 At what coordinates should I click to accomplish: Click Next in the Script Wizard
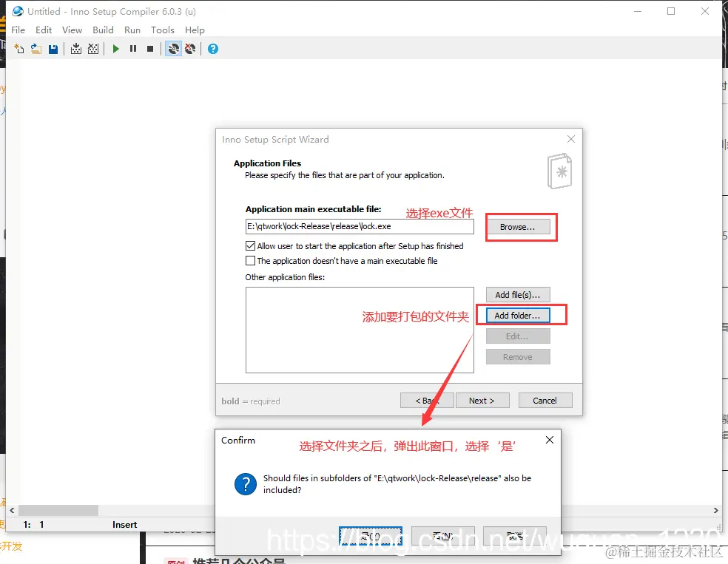482,401
